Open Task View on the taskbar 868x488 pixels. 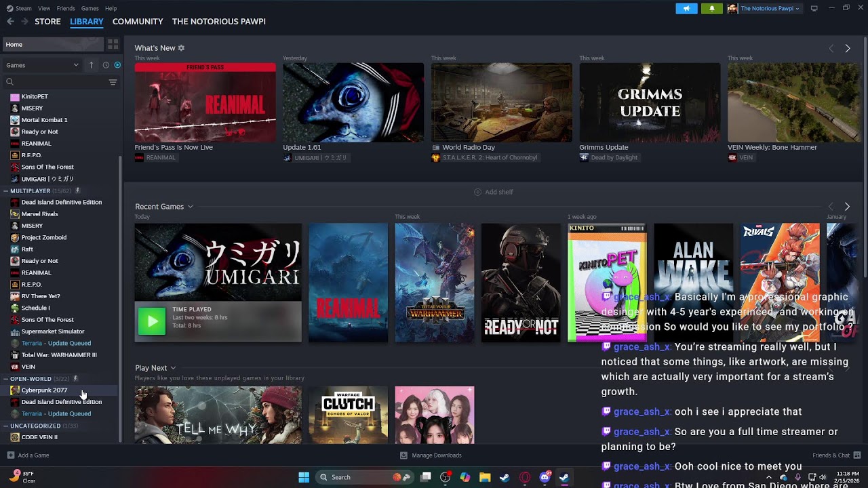click(426, 477)
